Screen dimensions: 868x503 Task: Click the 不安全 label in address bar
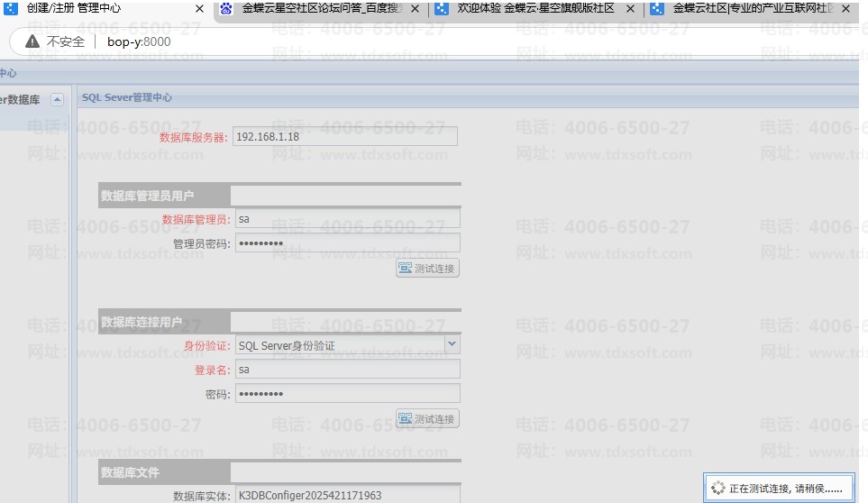pos(66,41)
